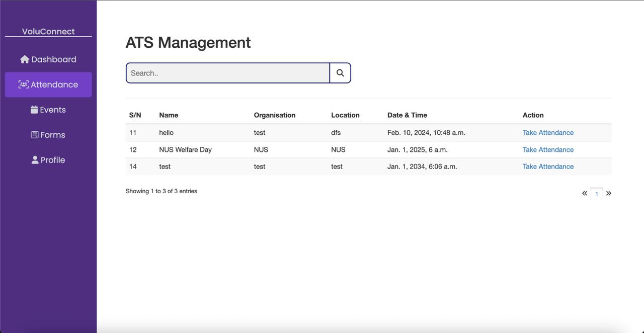The image size is (644, 333).
Task: Click the Action column header
Action: [533, 115]
